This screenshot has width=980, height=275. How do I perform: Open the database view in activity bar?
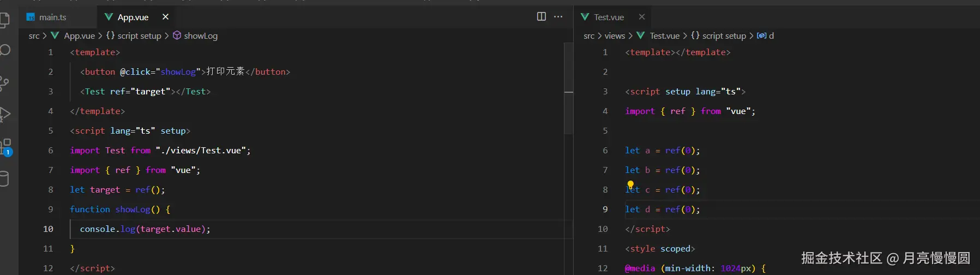4,178
